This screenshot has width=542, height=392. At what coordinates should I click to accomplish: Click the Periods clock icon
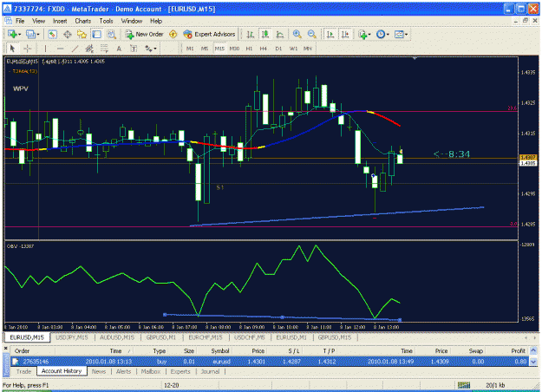pos(380,34)
